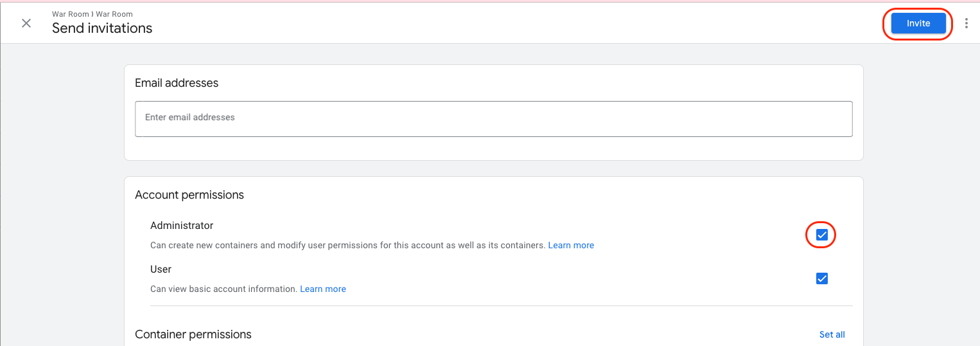The width and height of the screenshot is (980, 346).
Task: Click the Email addresses section heading
Action: (177, 83)
